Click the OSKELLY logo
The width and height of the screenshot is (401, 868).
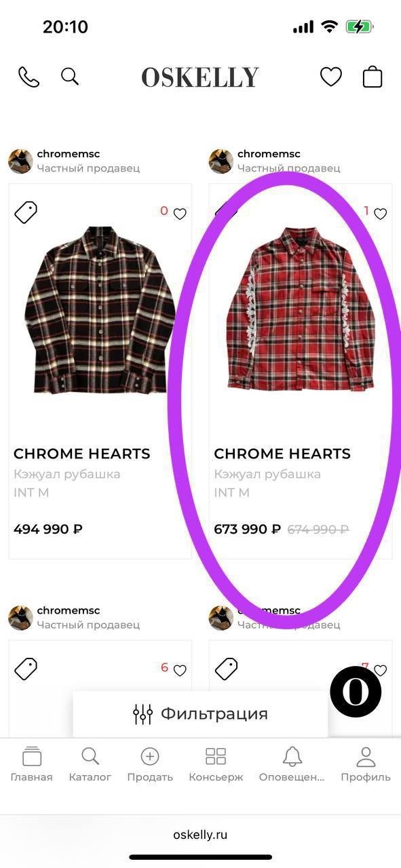[200, 77]
